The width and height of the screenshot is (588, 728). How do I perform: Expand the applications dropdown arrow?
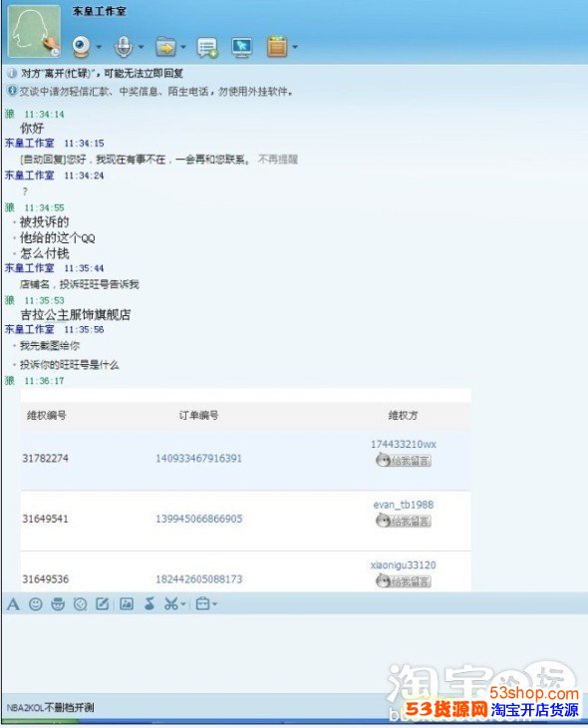(295, 47)
